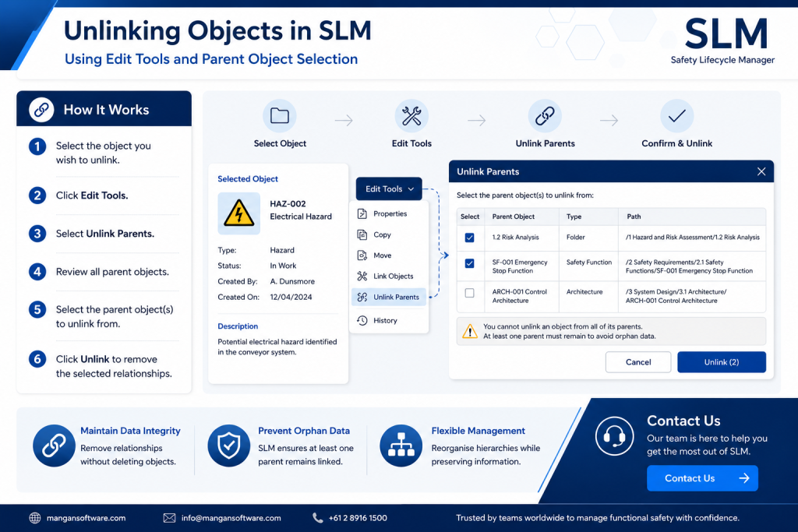Click the Edit Tools wrench icon

pos(411,116)
